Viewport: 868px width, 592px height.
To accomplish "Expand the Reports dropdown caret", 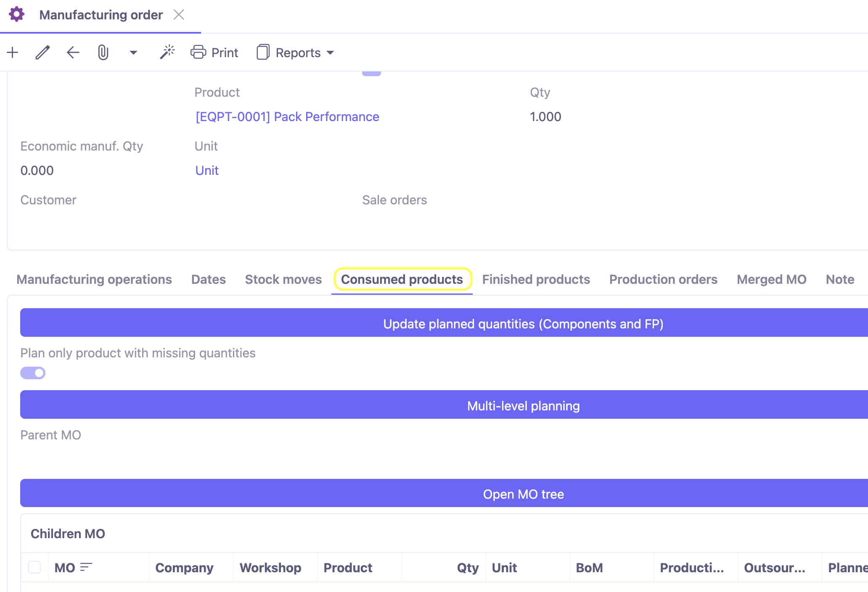I will tap(331, 53).
